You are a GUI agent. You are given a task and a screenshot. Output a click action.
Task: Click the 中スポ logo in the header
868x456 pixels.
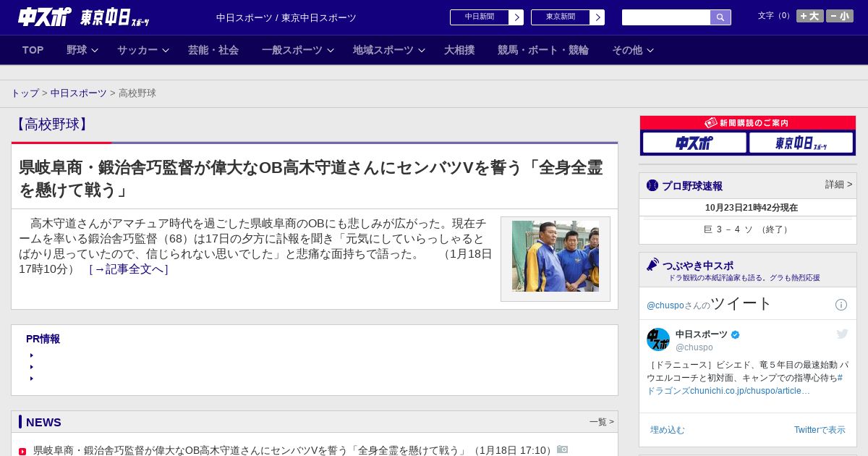[x=44, y=17]
